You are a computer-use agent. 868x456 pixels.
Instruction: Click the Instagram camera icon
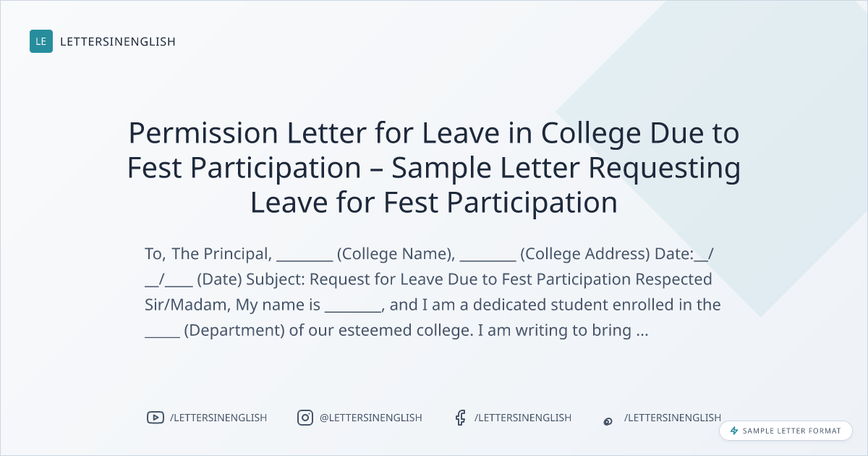[x=305, y=418]
